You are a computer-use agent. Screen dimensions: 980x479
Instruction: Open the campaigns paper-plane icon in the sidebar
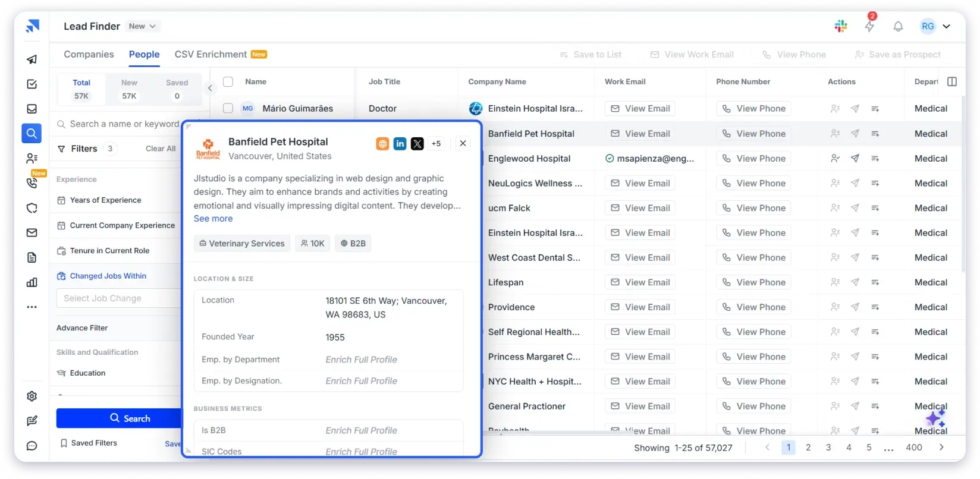(x=32, y=59)
